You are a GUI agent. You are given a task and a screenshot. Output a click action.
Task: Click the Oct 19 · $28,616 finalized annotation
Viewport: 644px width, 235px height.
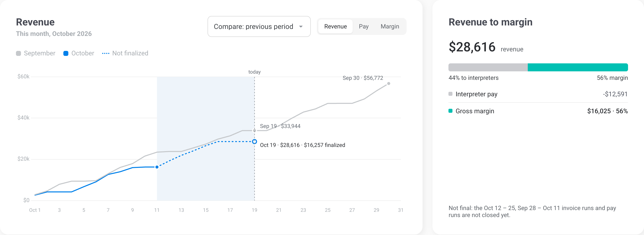[x=303, y=145]
